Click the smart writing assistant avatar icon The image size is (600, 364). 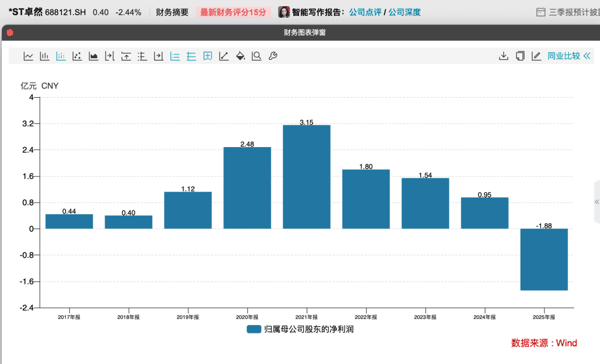click(284, 12)
